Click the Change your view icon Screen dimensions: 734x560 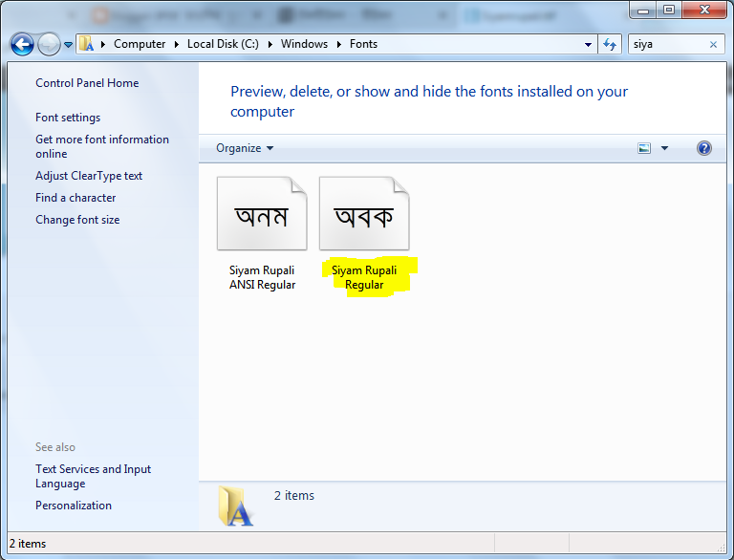(644, 148)
